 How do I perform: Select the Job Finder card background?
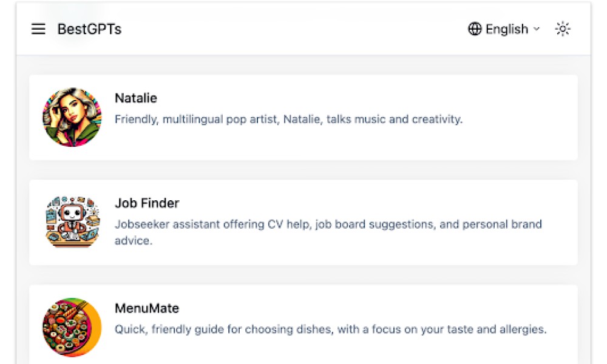click(x=303, y=223)
